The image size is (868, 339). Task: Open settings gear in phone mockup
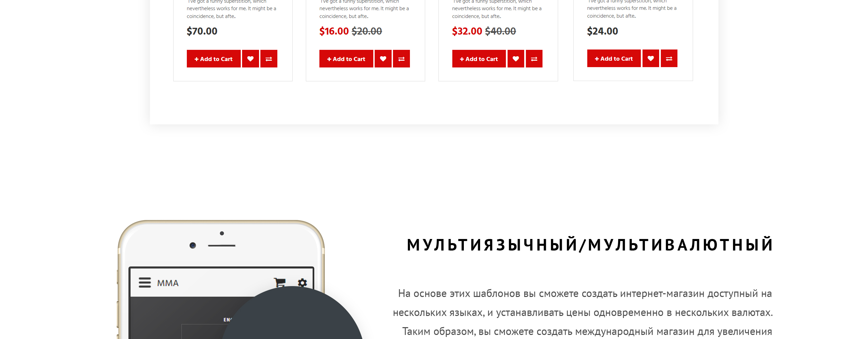[x=302, y=282]
